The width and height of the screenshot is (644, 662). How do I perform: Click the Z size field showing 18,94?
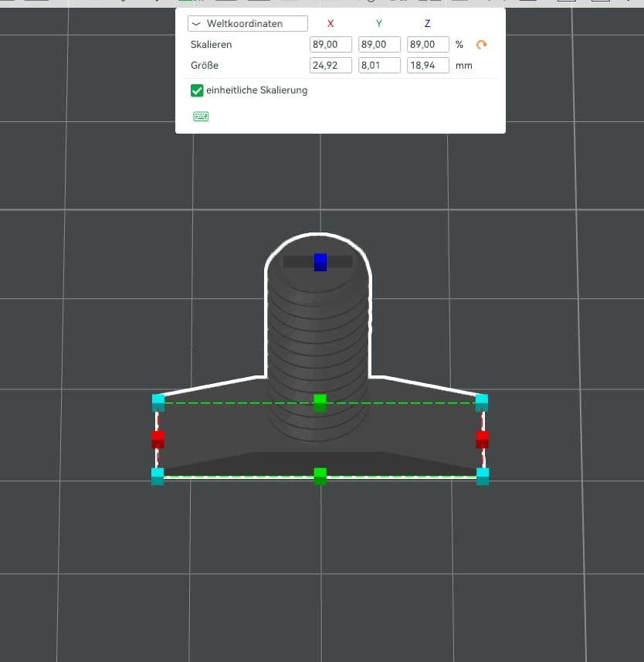pos(428,66)
